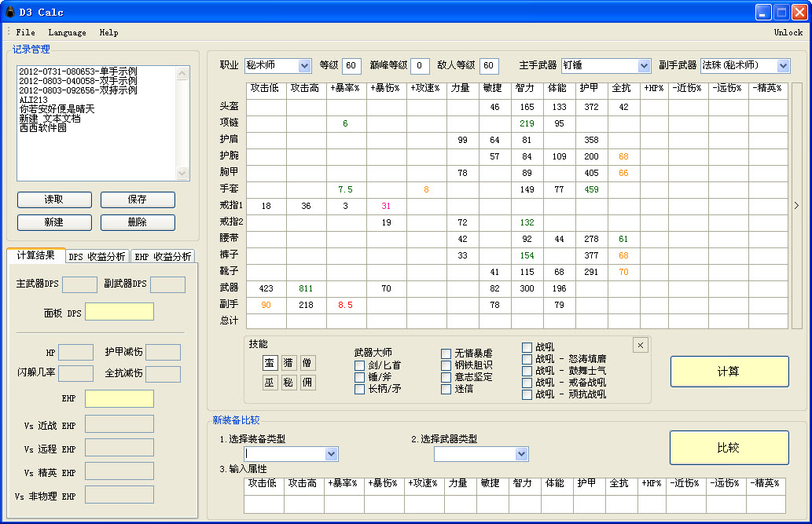
Task: Click the 计算 calculate button
Action: click(729, 372)
